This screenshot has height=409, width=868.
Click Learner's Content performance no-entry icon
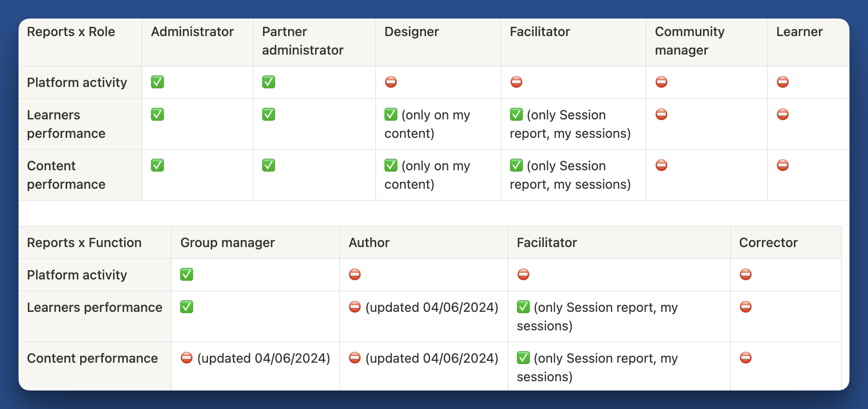(x=783, y=166)
